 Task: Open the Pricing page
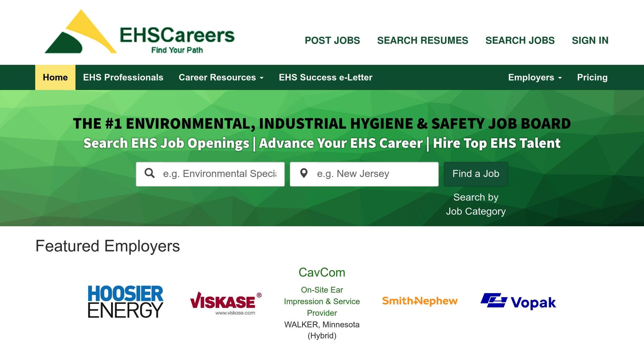pyautogui.click(x=592, y=77)
